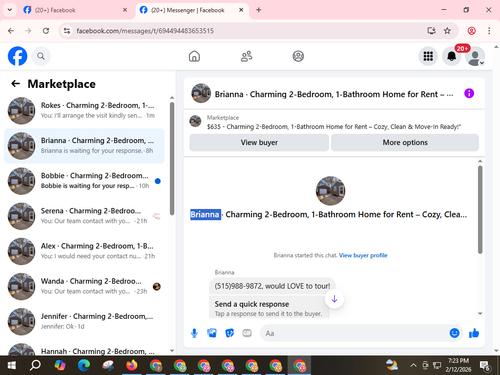This screenshot has width=500, height=375.
Task: Open the site information icon in address bar
Action: click(67, 31)
